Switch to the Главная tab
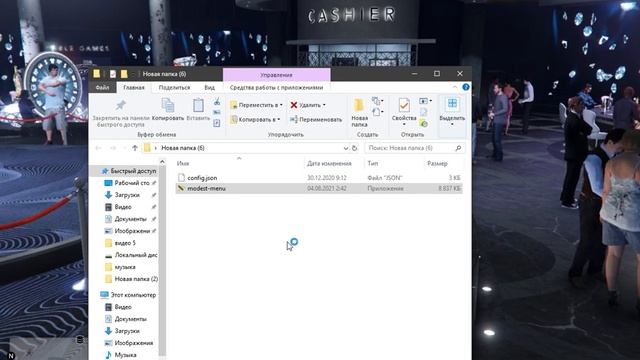The width and height of the screenshot is (640, 360). point(134,87)
